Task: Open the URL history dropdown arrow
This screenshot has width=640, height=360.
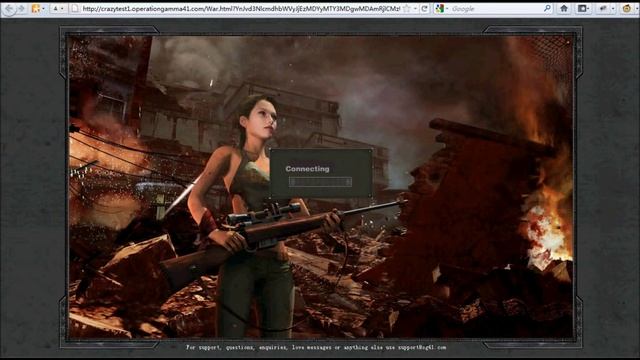Action: tap(415, 9)
